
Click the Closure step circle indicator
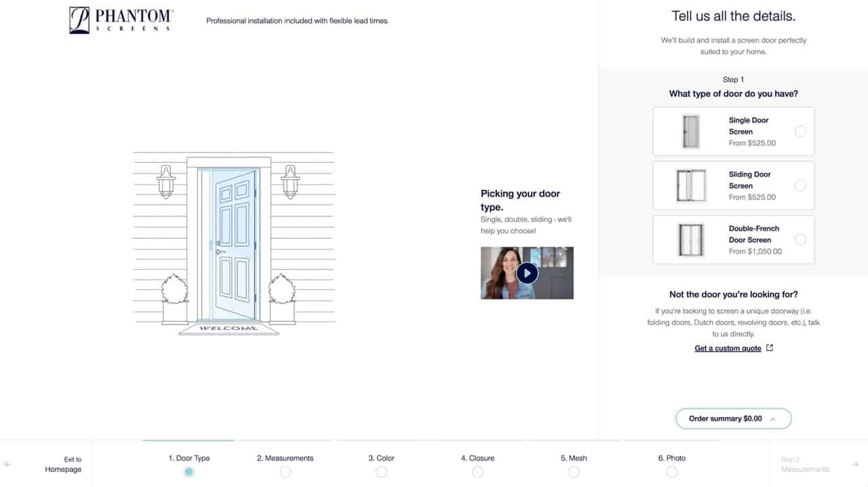(x=477, y=471)
